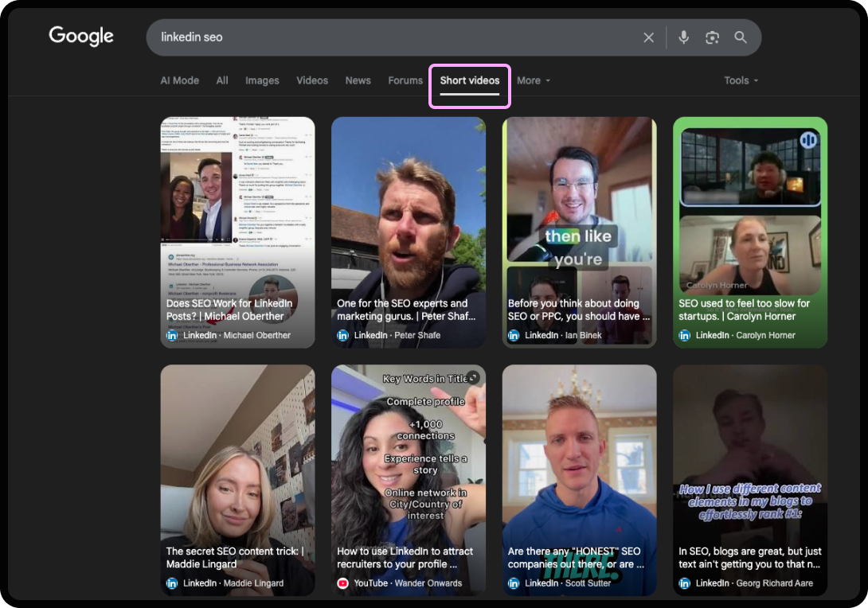The width and height of the screenshot is (868, 608).
Task: Switch to the AI Mode tab
Action: [179, 80]
